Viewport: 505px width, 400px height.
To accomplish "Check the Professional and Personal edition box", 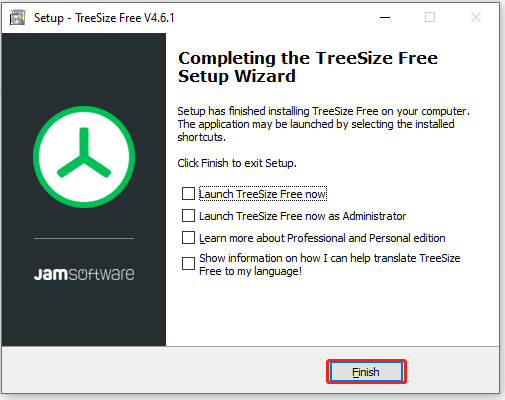I will pyautogui.click(x=188, y=238).
